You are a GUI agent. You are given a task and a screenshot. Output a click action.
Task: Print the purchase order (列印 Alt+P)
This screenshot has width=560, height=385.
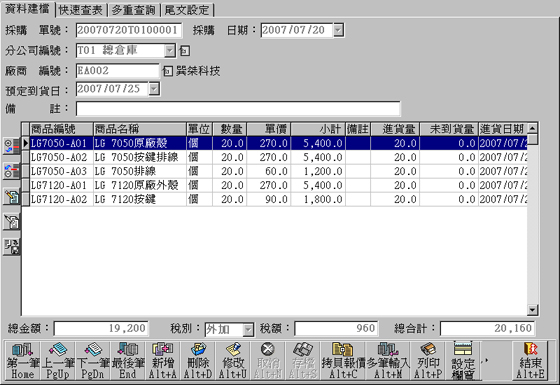coord(428,360)
